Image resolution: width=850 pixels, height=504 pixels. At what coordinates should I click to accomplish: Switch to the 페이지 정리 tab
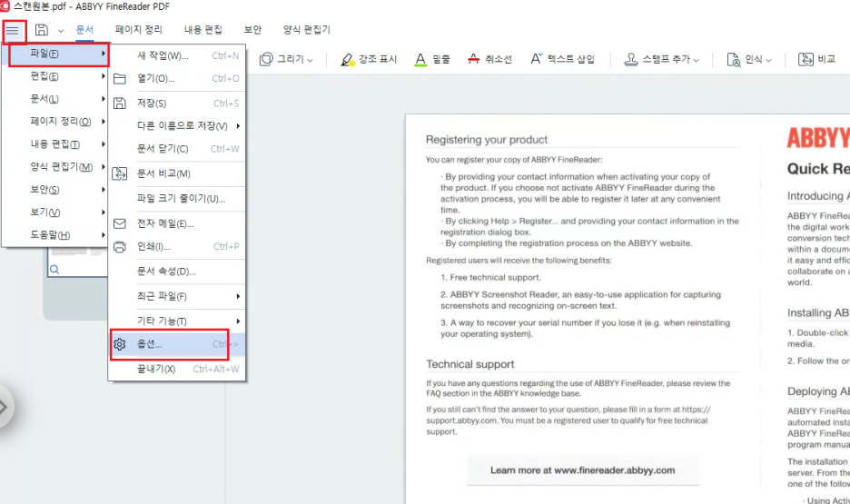tap(139, 30)
